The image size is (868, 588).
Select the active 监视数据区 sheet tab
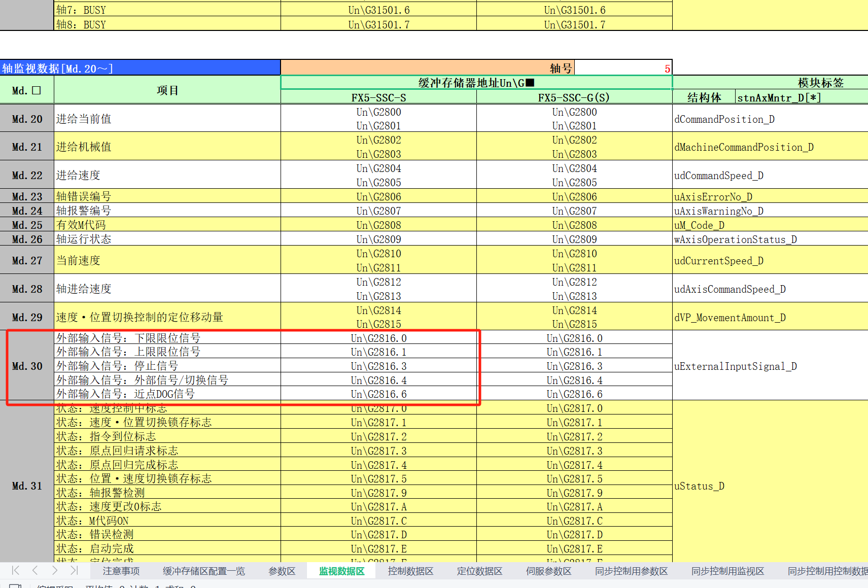pyautogui.click(x=341, y=571)
